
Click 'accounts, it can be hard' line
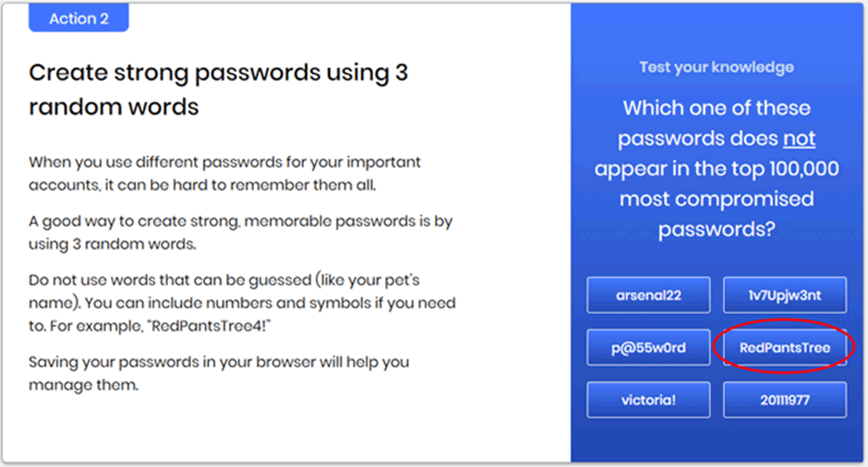[202, 185]
